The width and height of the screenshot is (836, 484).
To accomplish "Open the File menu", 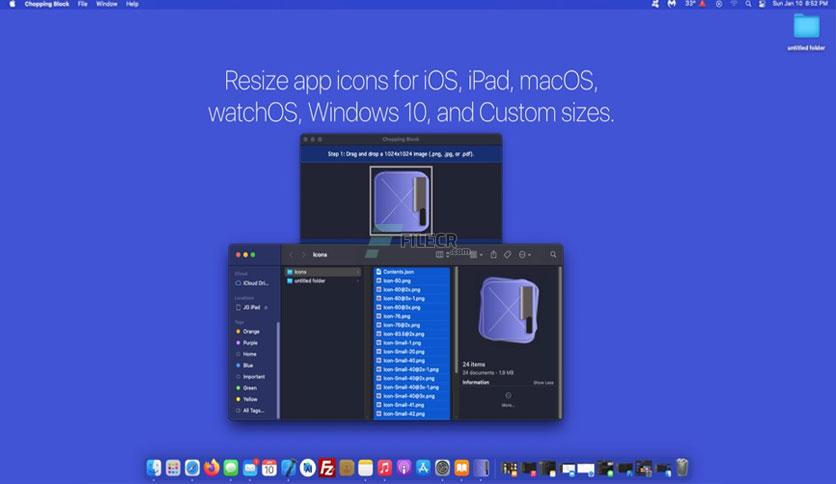I will (x=83, y=4).
